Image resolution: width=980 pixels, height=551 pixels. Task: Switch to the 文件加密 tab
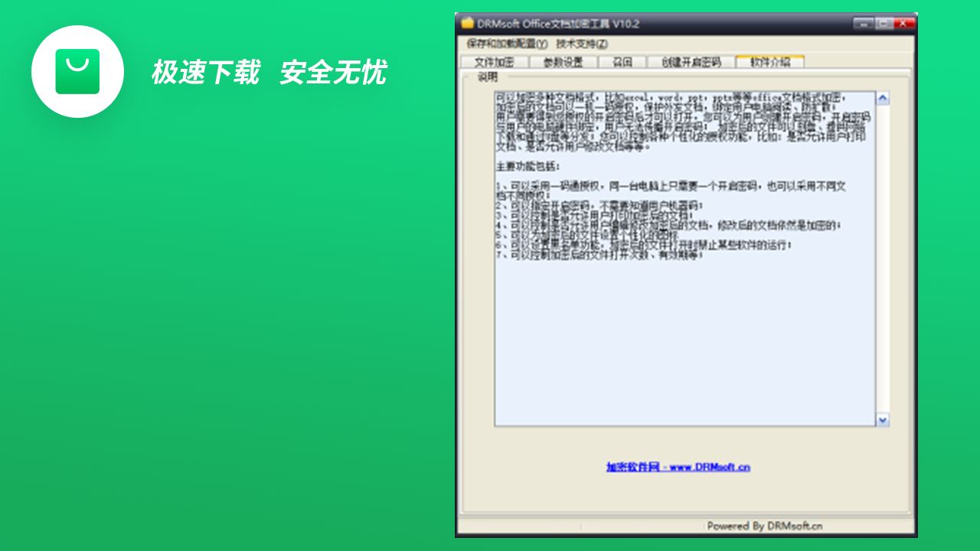point(494,61)
